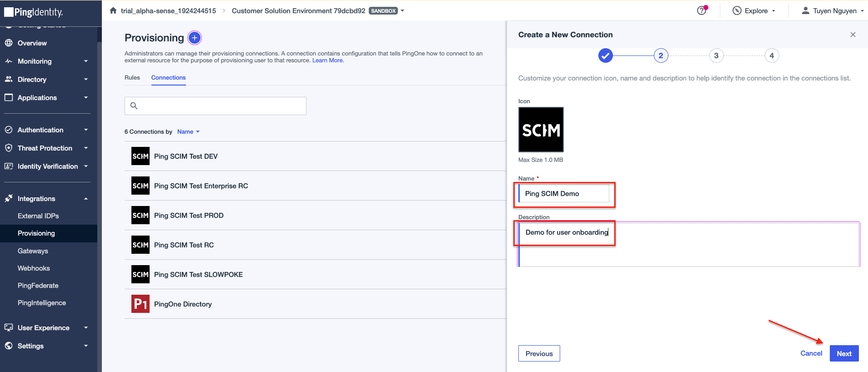Expand the Settings menu arrow
Viewport: 868px width, 372px height.
pyautogui.click(x=86, y=346)
